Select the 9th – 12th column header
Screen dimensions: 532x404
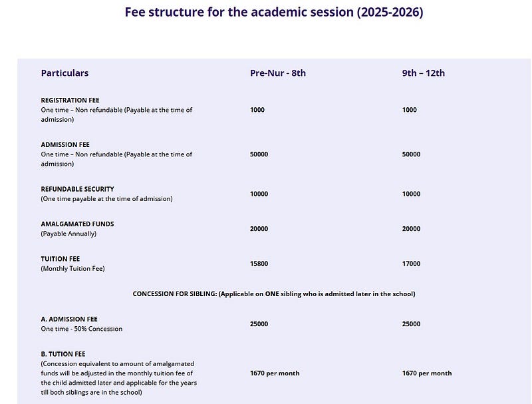(x=424, y=73)
